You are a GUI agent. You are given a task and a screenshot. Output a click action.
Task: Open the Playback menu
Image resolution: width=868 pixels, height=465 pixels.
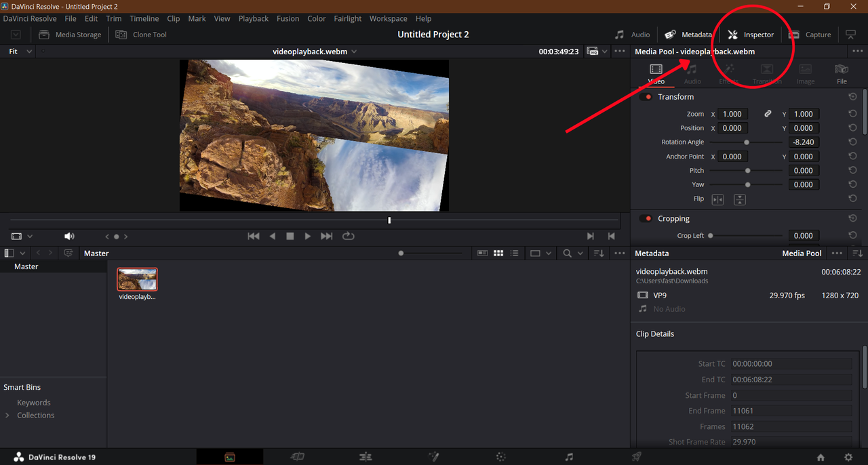254,19
